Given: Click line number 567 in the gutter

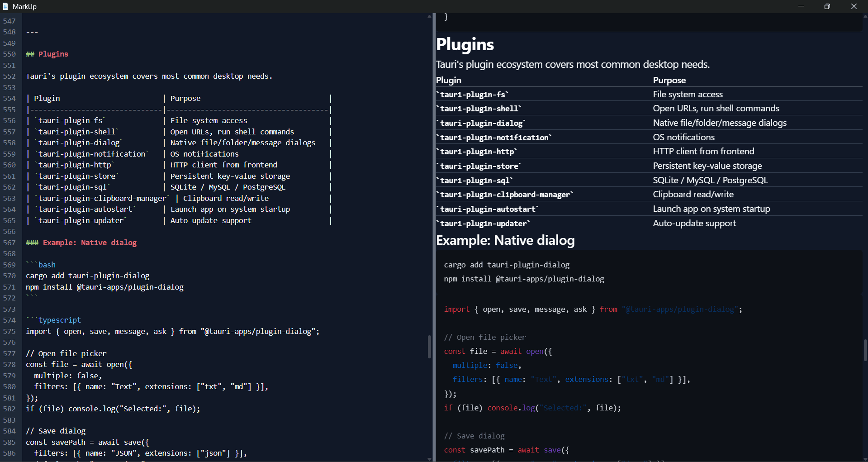Looking at the screenshot, I should coord(9,243).
